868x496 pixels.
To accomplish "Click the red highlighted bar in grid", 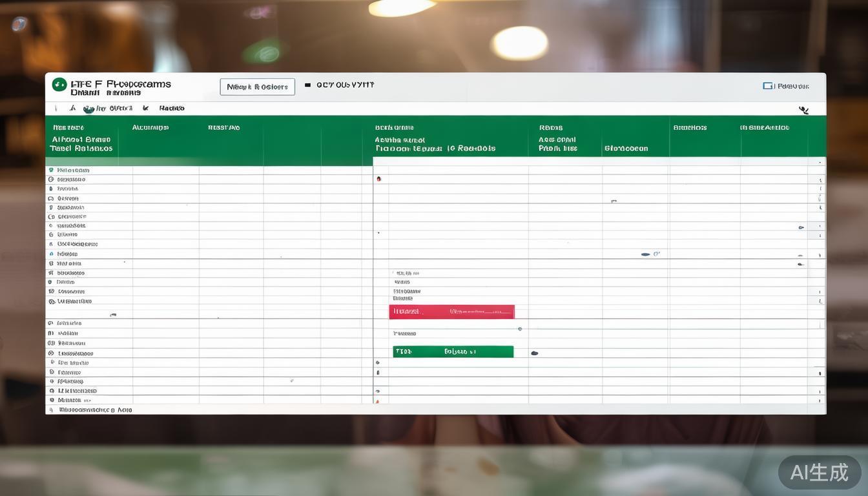I will (x=451, y=312).
